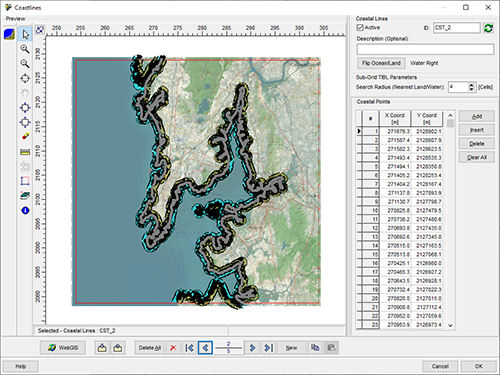Click the Delete All button
This screenshot has width=500, height=375.
[x=150, y=348]
